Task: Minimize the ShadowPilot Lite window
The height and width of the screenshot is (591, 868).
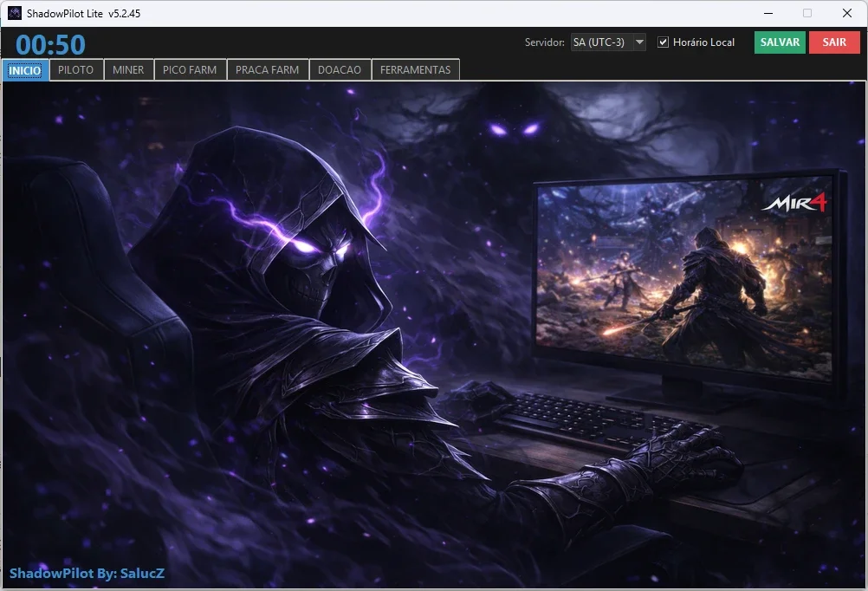Action: 768,13
